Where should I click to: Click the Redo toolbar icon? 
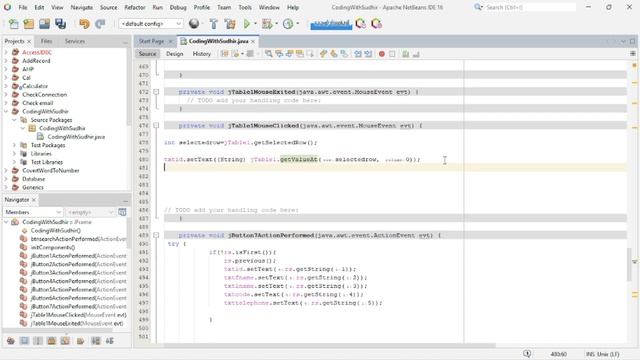(100, 24)
